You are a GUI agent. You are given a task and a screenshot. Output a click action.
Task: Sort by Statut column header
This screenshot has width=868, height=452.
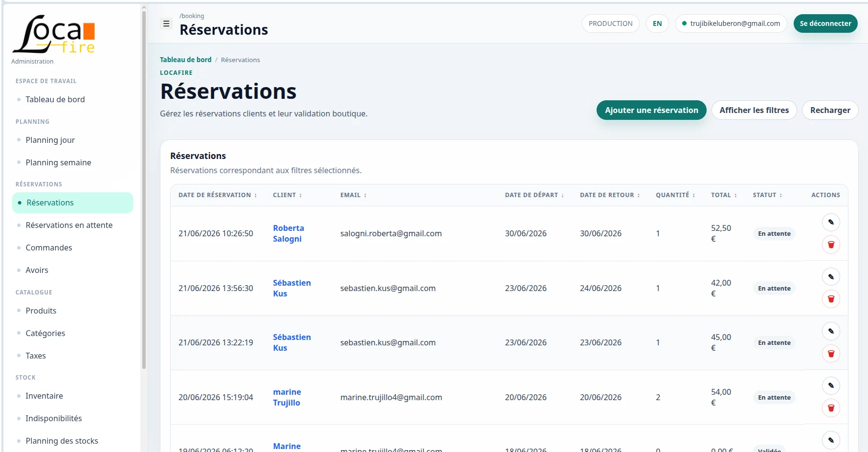coord(767,195)
